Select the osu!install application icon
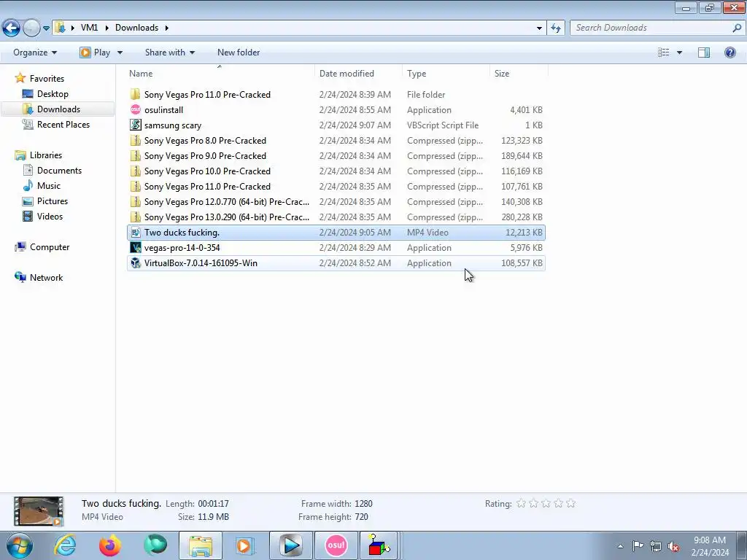This screenshot has height=560, width=747. coord(135,109)
